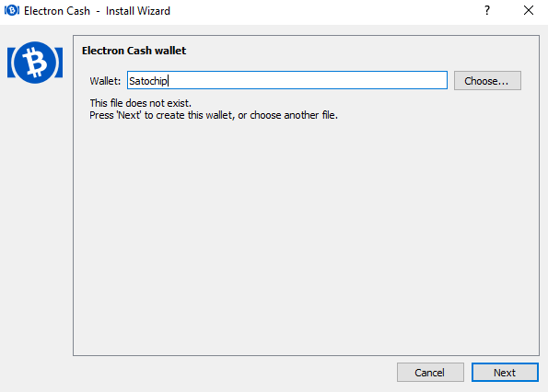Click the large Bitcoin Cash logo
The image size is (548, 392).
coord(35,63)
